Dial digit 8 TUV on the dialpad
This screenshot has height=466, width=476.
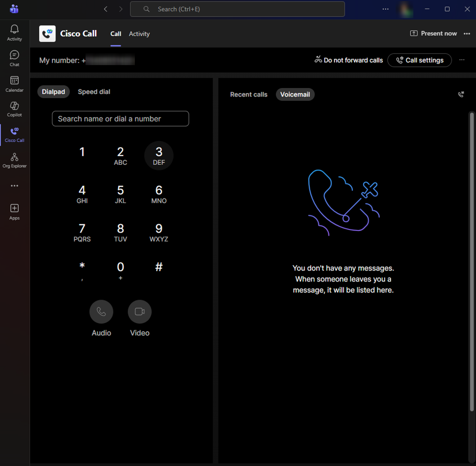121,232
